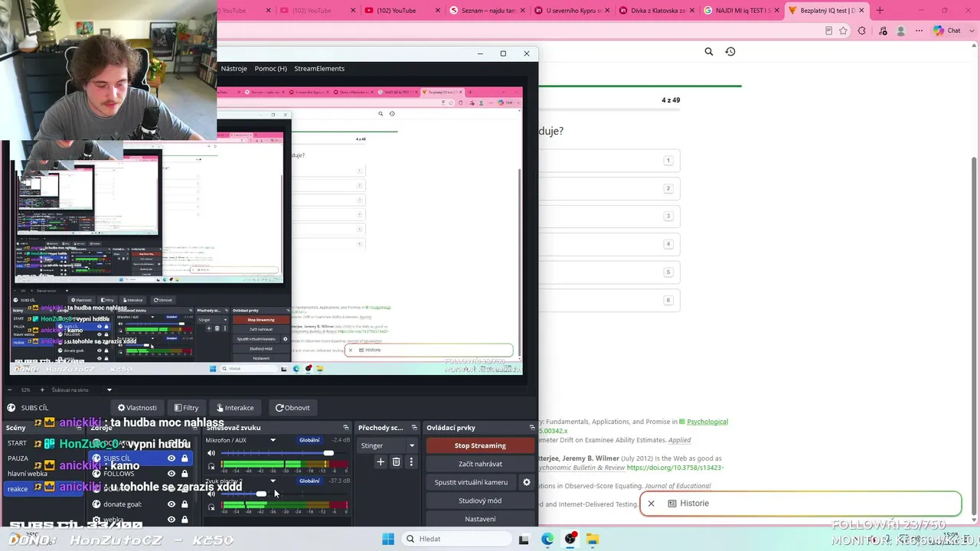
Task: Switch to the U severního Kypru tab
Action: click(x=570, y=11)
